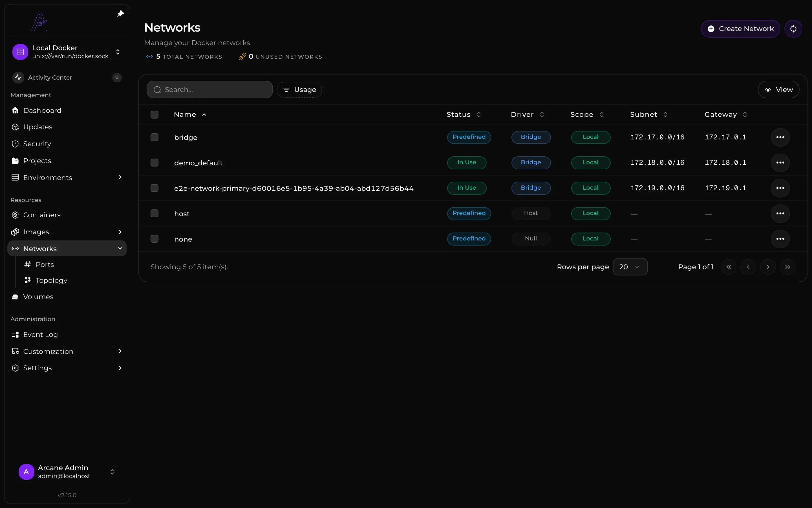The width and height of the screenshot is (812, 508).
Task: Expand the Environments submenu chevron
Action: click(120, 178)
